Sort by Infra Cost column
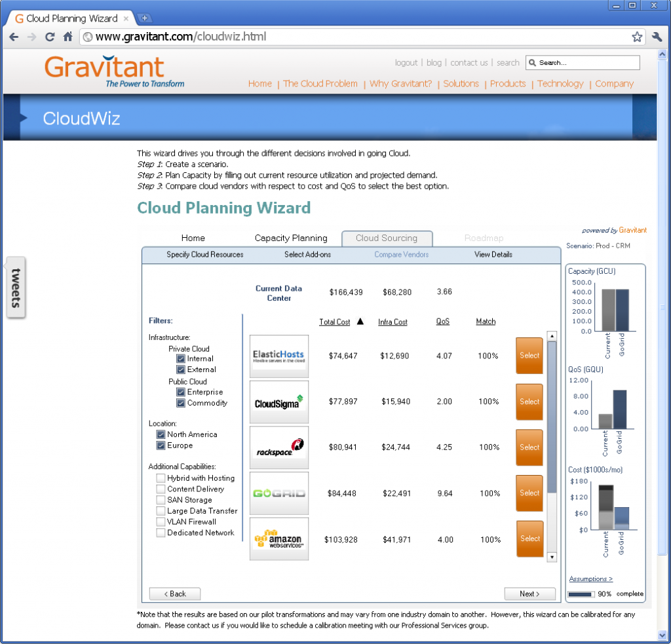The width and height of the screenshot is (671, 644). [393, 322]
